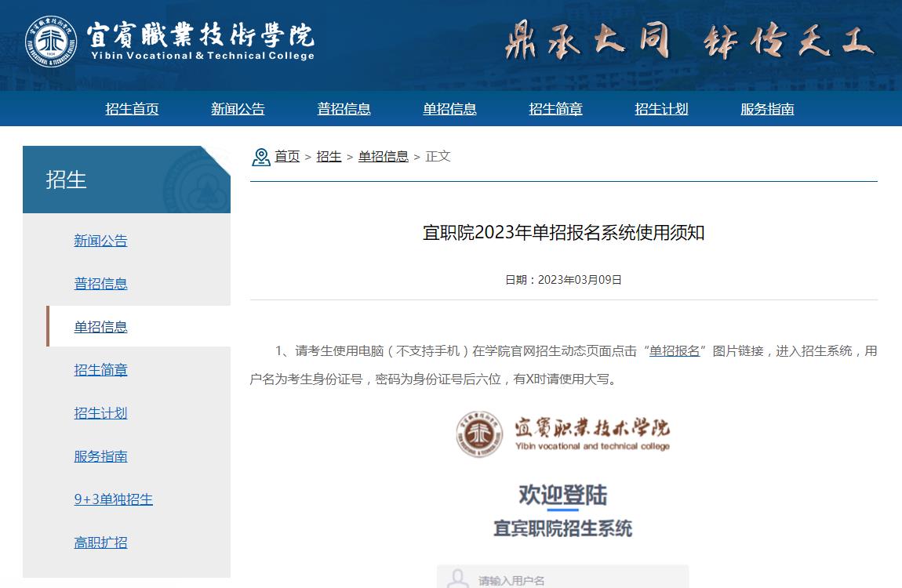Open 普招信息 in the top navigation bar
This screenshot has height=588, width=902.
pos(344,109)
